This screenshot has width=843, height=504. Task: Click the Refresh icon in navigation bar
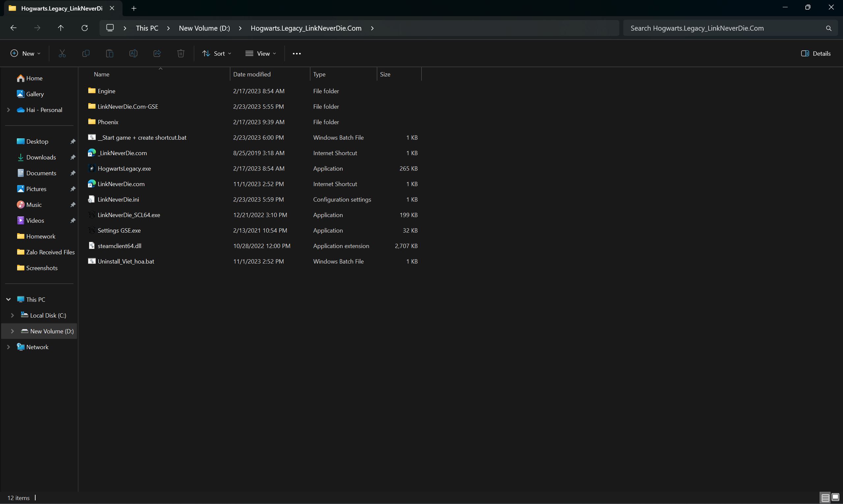(x=85, y=28)
